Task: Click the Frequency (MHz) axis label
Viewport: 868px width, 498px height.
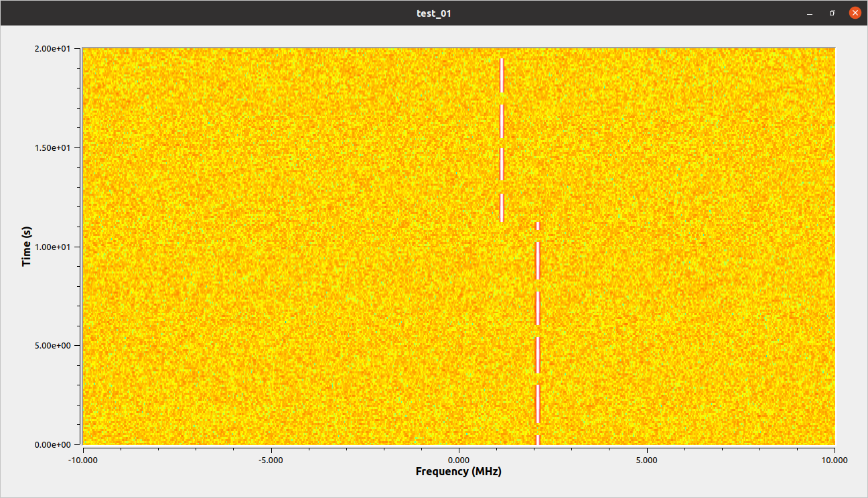Action: [458, 471]
